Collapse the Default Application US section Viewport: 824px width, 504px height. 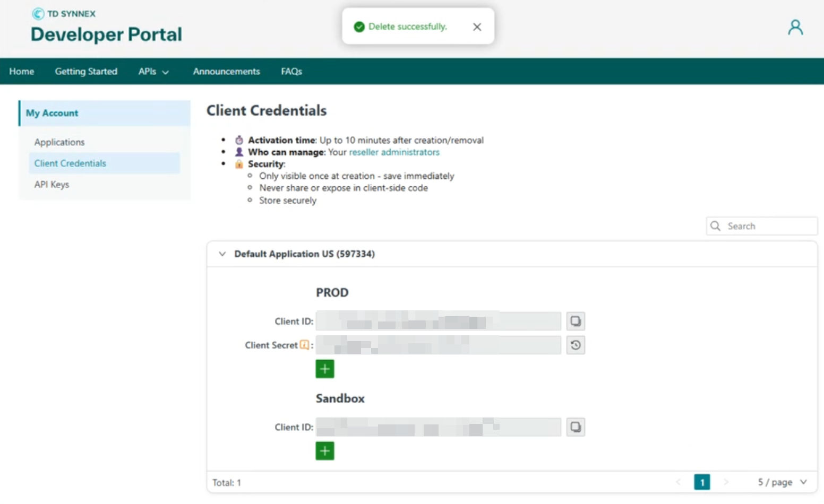[x=222, y=254]
